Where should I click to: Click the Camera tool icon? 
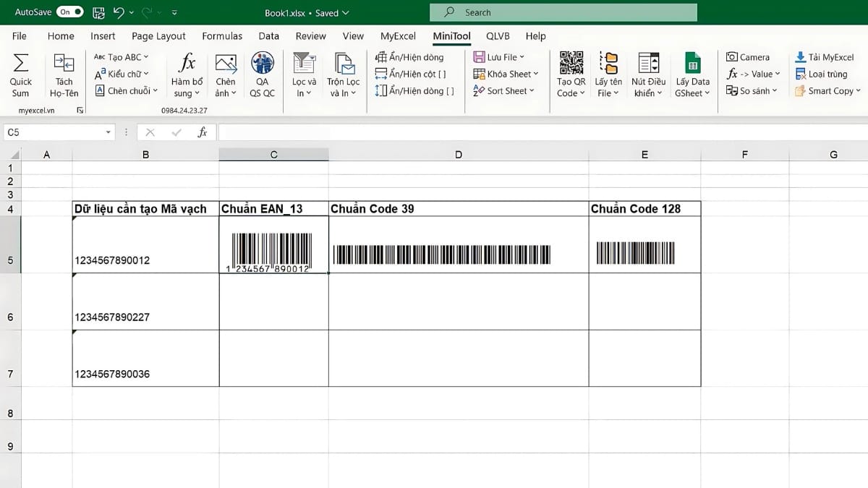pos(732,57)
